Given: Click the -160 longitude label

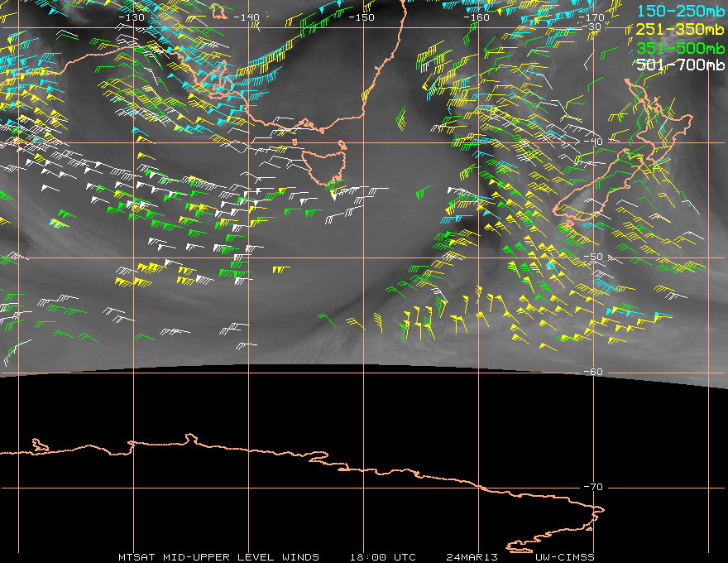Looking at the screenshot, I should [x=477, y=17].
